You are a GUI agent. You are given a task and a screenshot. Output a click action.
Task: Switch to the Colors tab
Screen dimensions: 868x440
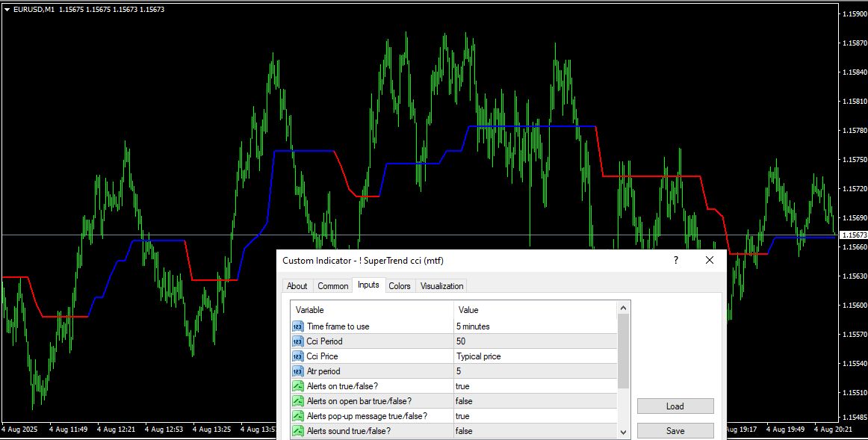point(400,286)
